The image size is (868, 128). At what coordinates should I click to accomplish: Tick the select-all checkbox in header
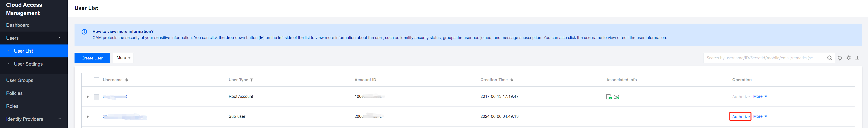pyautogui.click(x=97, y=80)
